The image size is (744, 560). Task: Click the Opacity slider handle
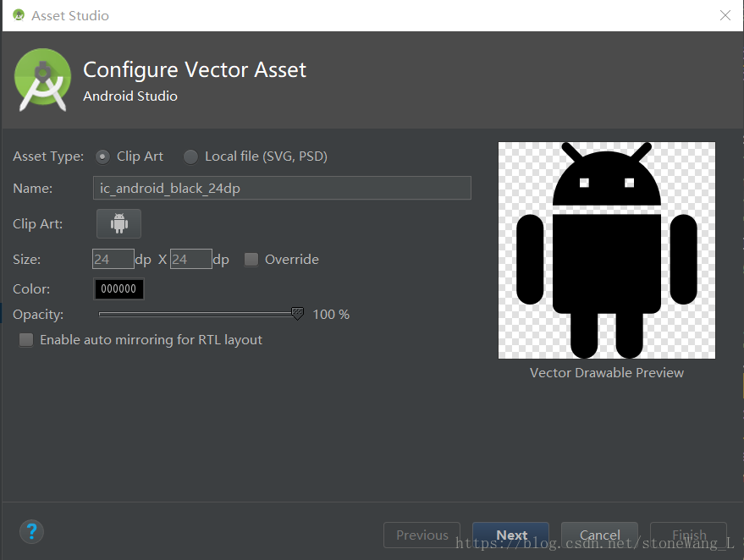(297, 314)
